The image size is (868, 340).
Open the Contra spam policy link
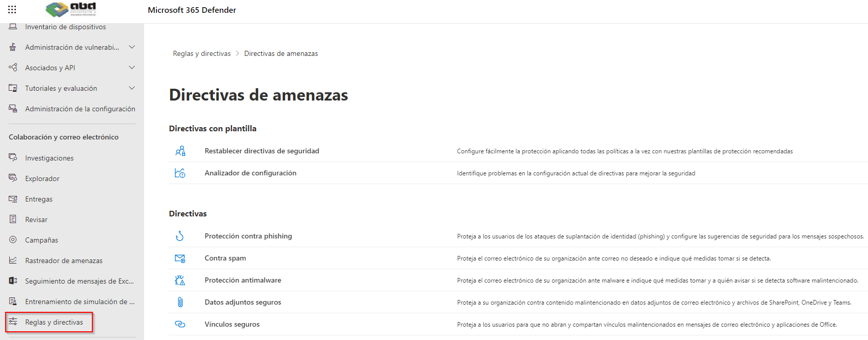[x=225, y=258]
